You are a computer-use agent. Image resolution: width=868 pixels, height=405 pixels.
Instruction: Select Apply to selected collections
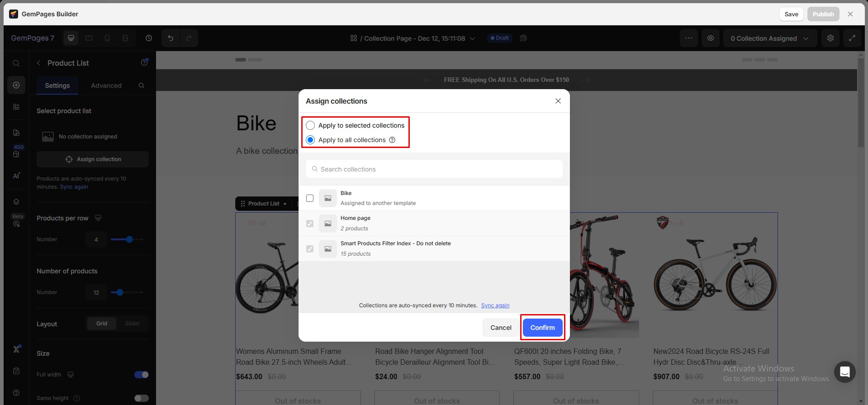point(310,125)
